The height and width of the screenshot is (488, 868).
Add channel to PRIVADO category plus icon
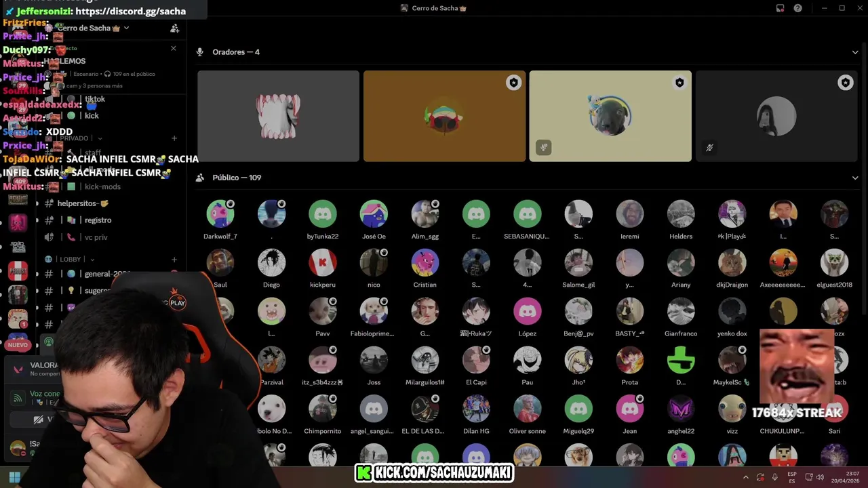174,138
